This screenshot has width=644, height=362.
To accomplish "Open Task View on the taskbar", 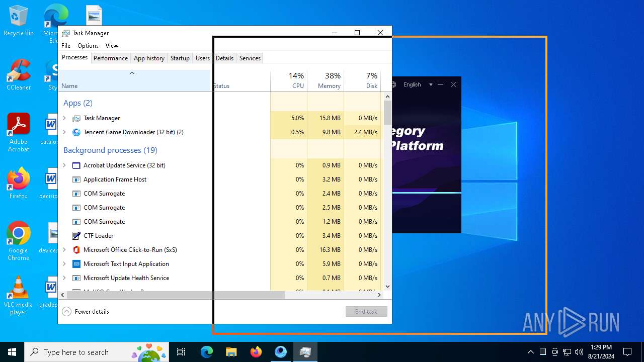I will point(181,352).
